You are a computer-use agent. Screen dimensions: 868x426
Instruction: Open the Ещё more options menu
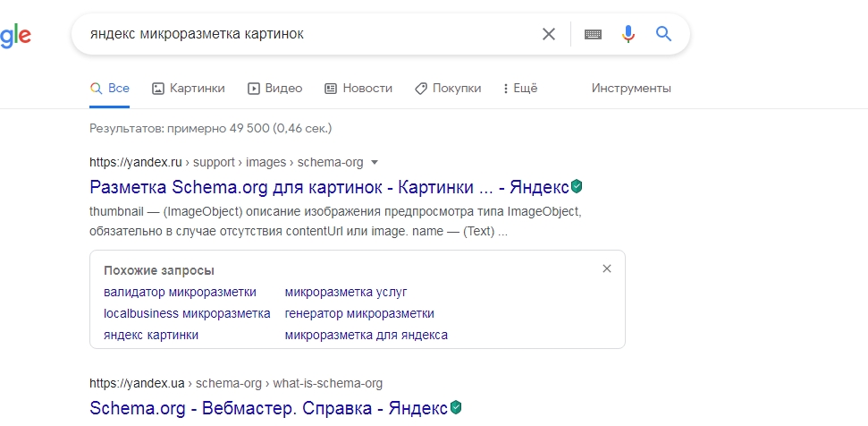(520, 88)
